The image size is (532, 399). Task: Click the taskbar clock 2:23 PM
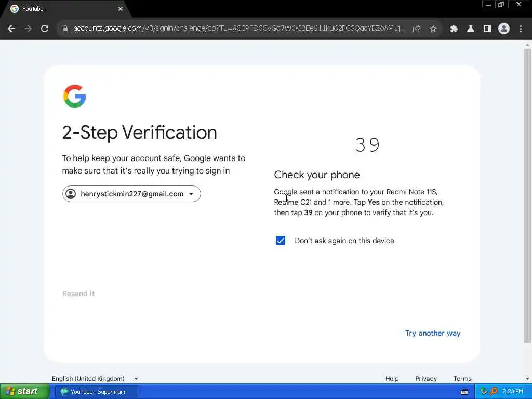coord(513,392)
